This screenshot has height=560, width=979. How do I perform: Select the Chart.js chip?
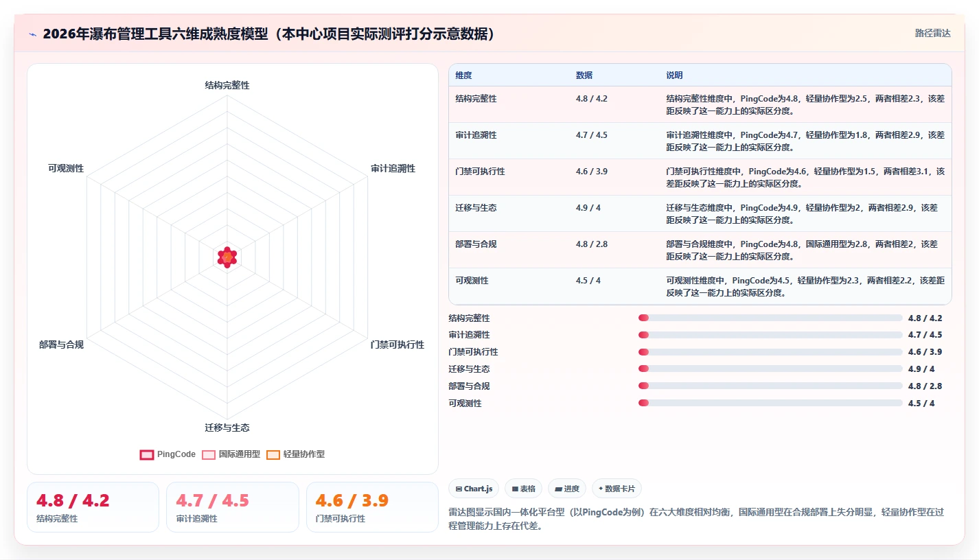(x=474, y=489)
